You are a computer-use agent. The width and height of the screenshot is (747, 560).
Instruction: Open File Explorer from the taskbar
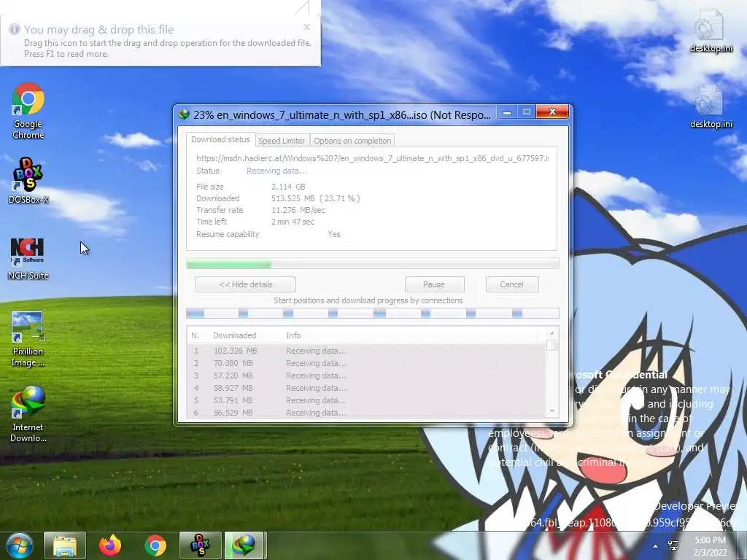[65, 545]
